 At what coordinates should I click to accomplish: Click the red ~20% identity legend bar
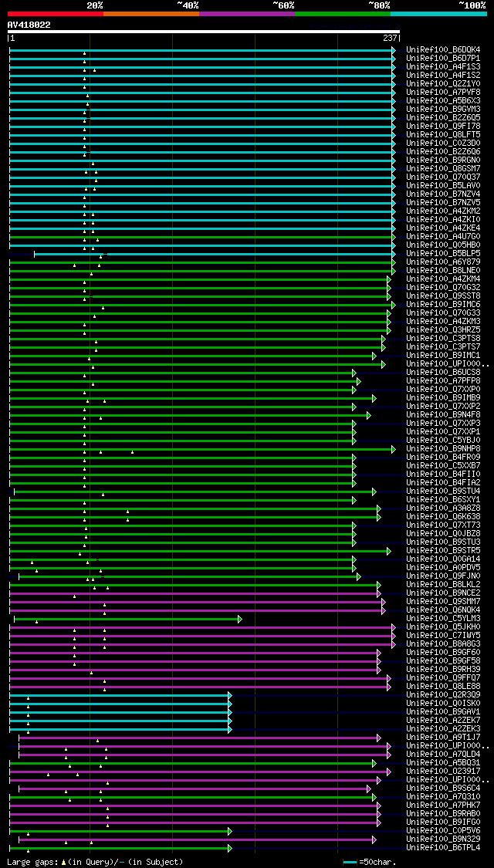(56, 13)
